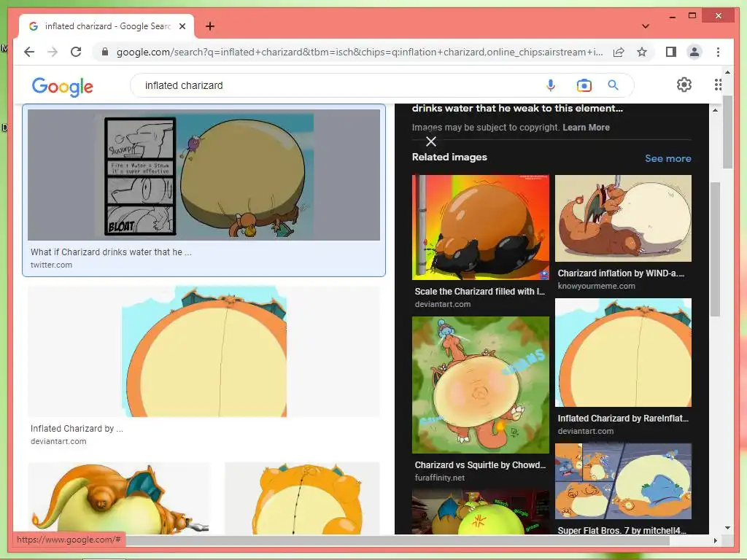
Task: Click the twitter.com source link
Action: (x=52, y=265)
